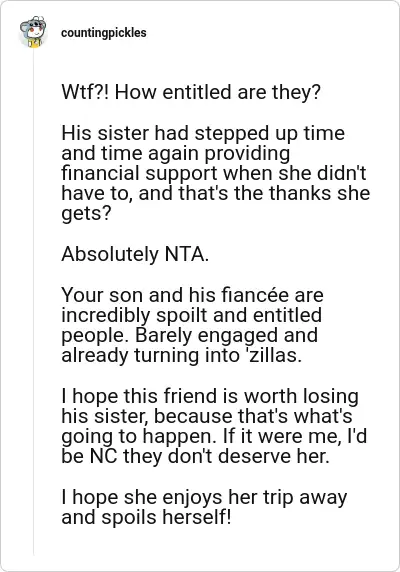Click the line "have to, and that's the thanks she"
This screenshot has height=572, width=400.
tap(215, 193)
